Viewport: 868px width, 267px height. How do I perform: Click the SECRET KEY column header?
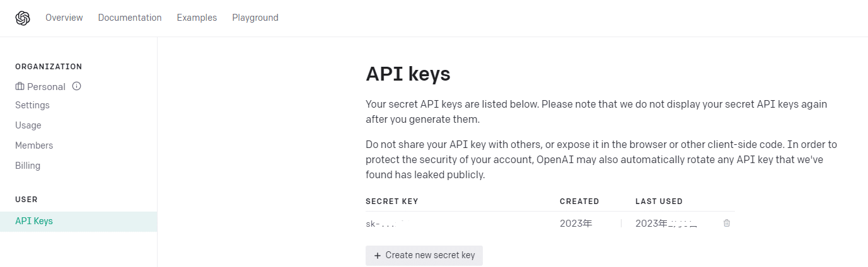pyautogui.click(x=392, y=202)
